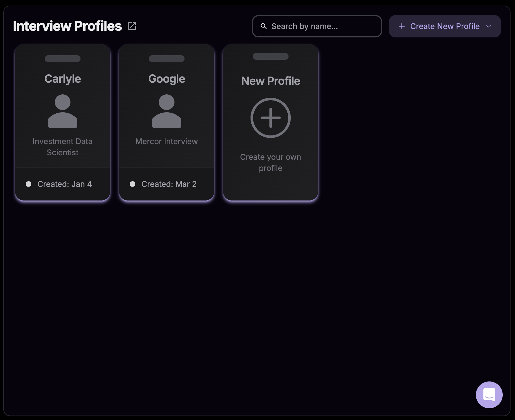Open the chat support bubble icon

pos(489,395)
